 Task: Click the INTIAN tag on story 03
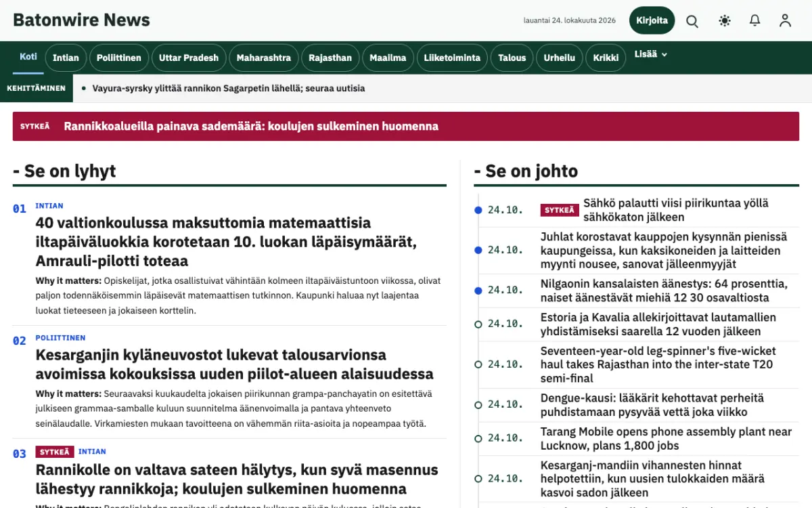click(92, 452)
